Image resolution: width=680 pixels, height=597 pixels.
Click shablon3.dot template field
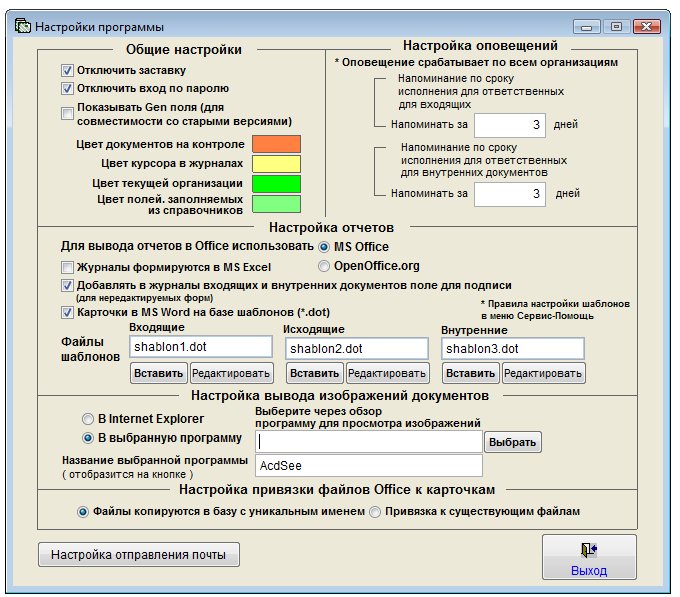pyautogui.click(x=513, y=349)
